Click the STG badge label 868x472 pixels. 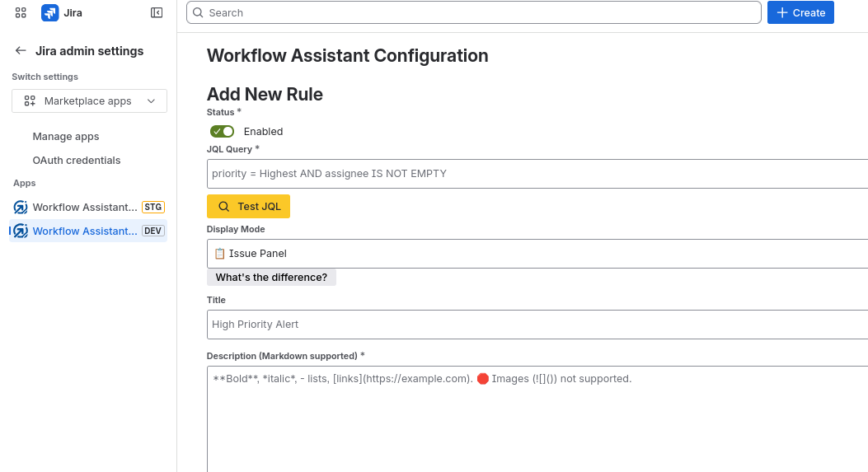point(153,207)
